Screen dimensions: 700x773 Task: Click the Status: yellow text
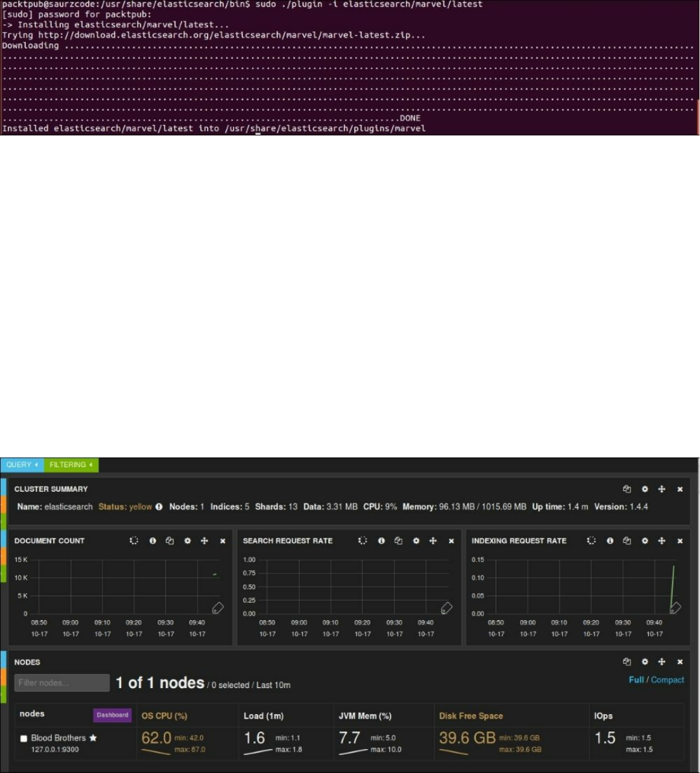[125, 507]
